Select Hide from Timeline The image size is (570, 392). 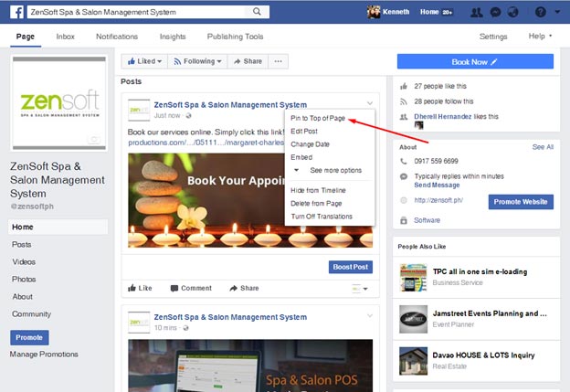[318, 190]
